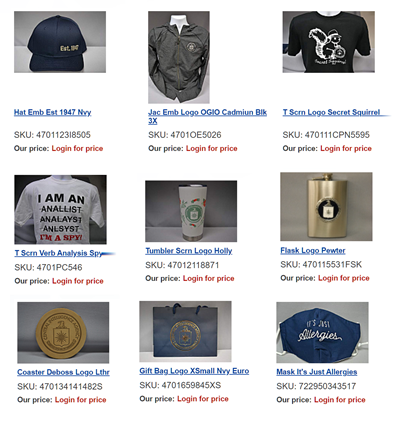Open the I AM AN ANALYST shirt photo

pyautogui.click(x=60, y=210)
